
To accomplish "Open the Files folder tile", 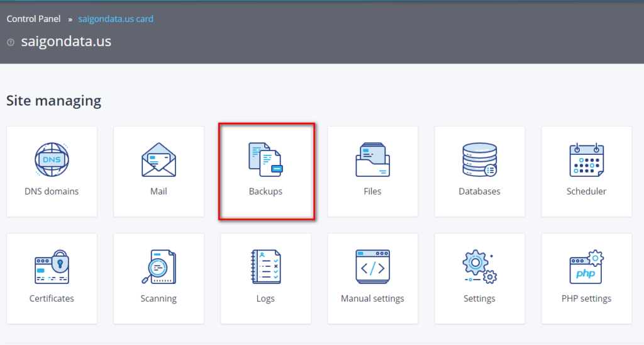I will 372,171.
